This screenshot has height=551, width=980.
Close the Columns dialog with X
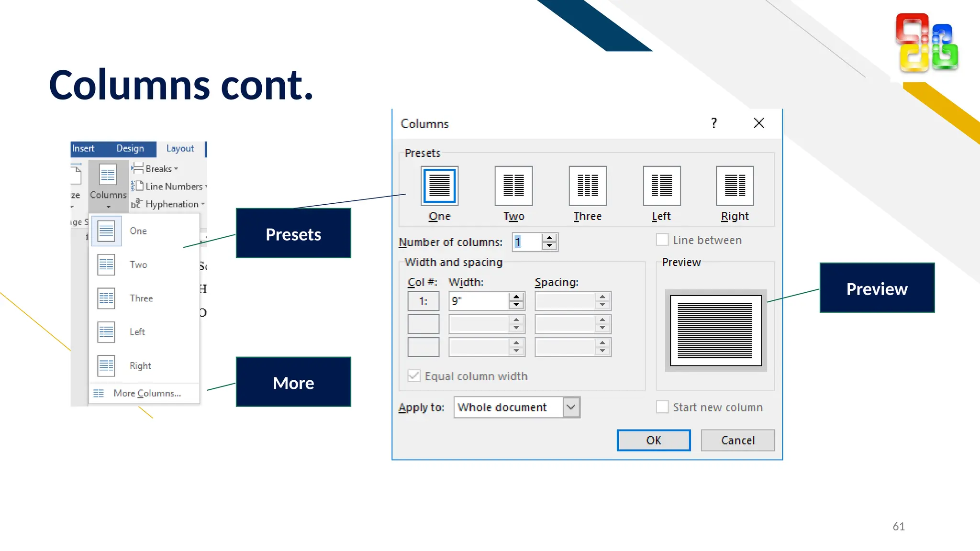759,123
